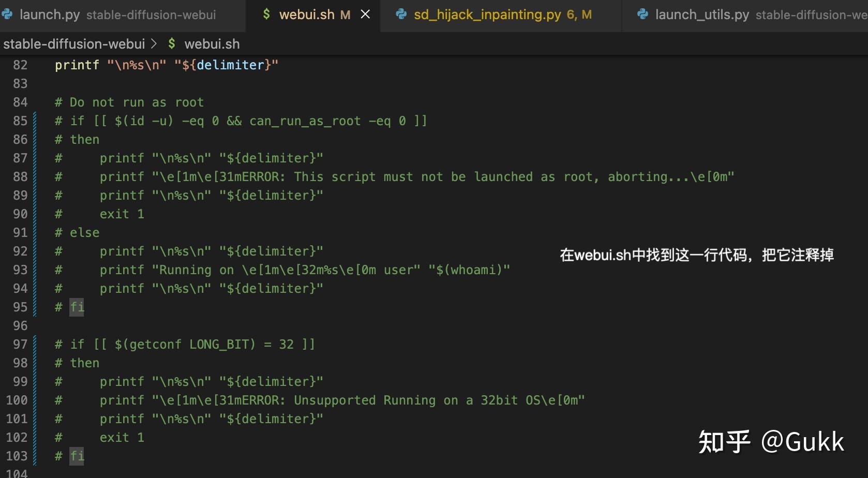The image size is (868, 478).
Task: Click the Python icon on the launch.py tab
Action: (7, 14)
